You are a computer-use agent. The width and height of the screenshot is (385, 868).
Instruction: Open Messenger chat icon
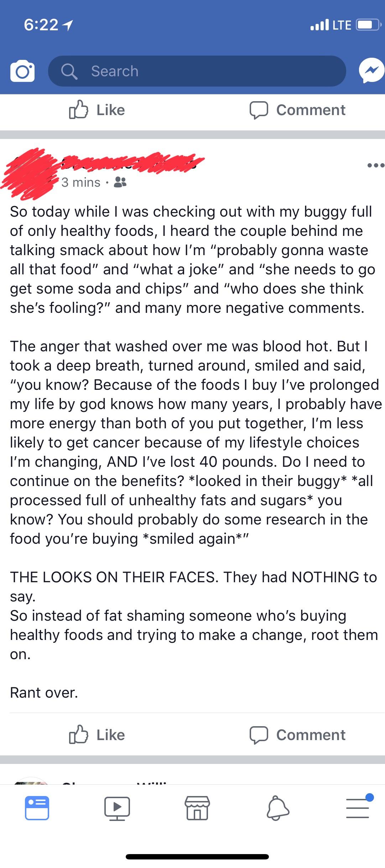pyautogui.click(x=371, y=71)
